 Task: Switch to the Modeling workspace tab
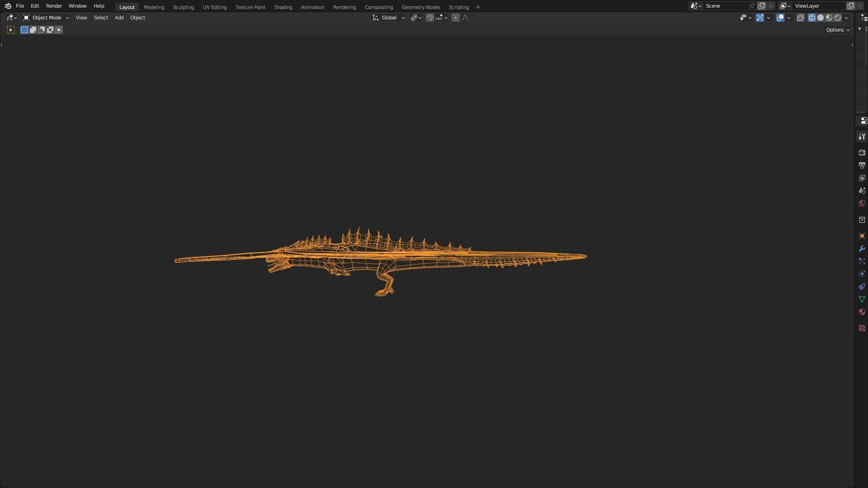(x=154, y=7)
